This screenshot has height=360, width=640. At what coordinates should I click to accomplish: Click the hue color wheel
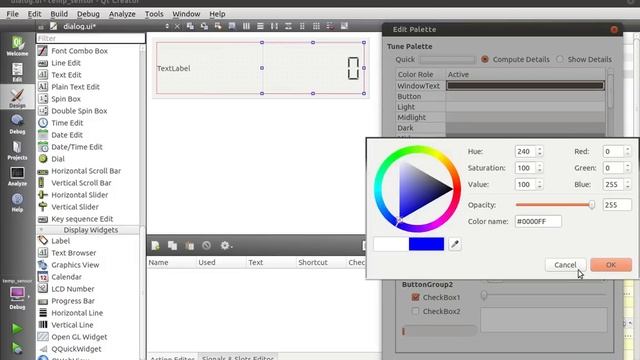417,189
